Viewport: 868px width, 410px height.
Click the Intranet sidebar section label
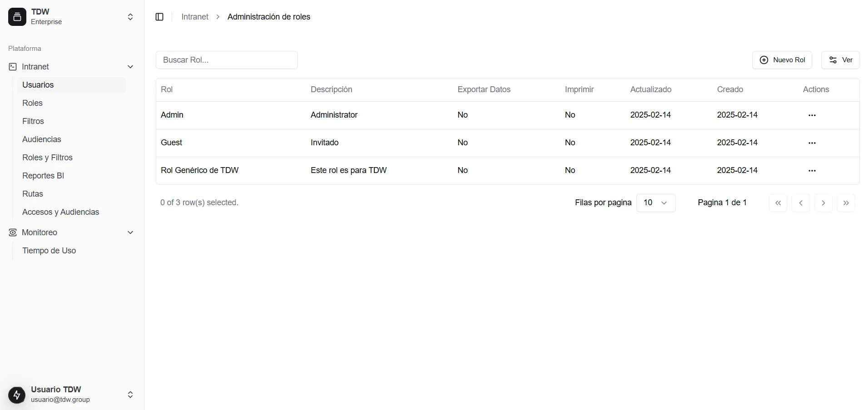(35, 67)
